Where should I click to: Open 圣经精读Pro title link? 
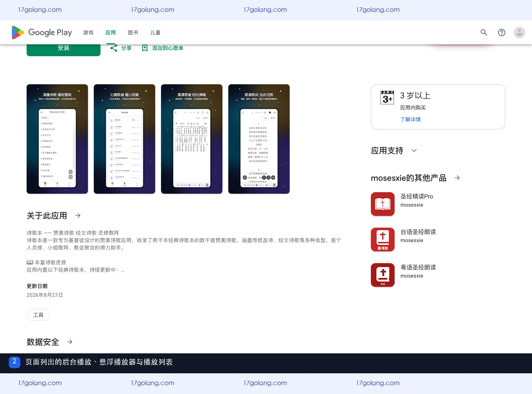(417, 196)
